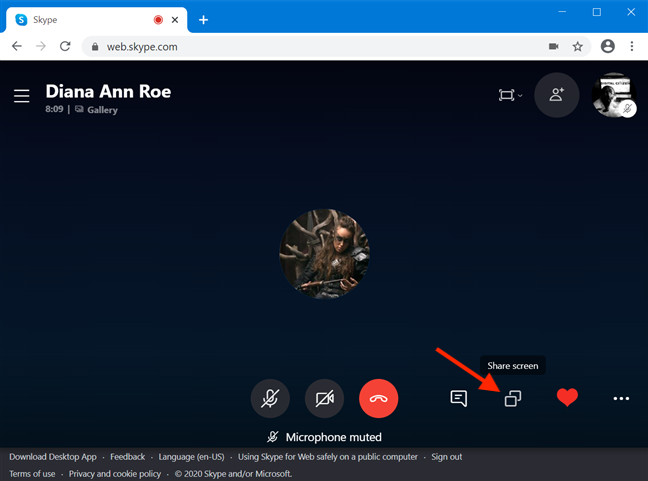Click the Sign out link

[447, 457]
